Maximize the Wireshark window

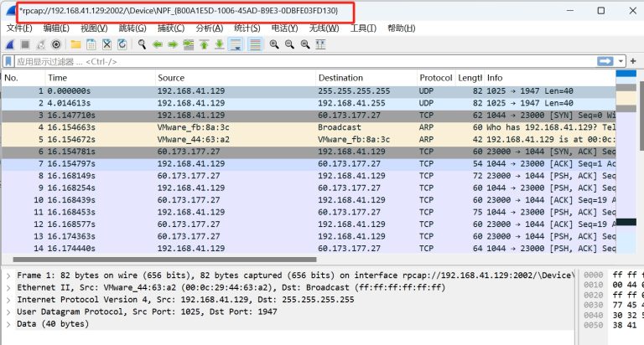click(x=601, y=11)
